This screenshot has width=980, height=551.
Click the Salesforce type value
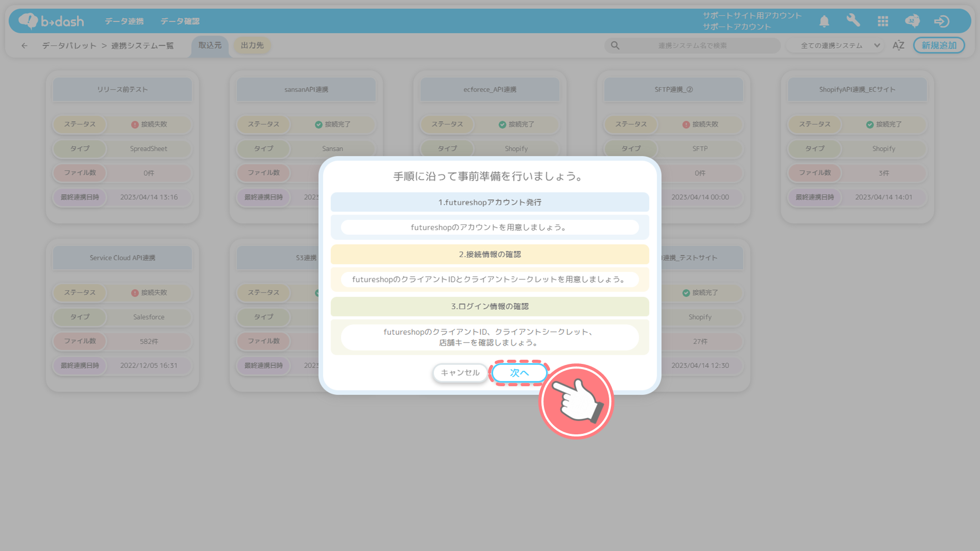148,317
